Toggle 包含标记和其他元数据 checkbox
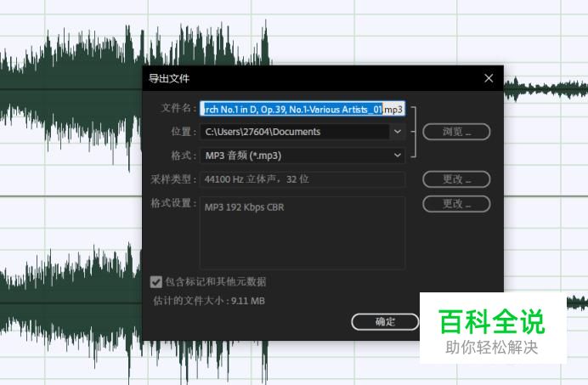 pyautogui.click(x=156, y=282)
